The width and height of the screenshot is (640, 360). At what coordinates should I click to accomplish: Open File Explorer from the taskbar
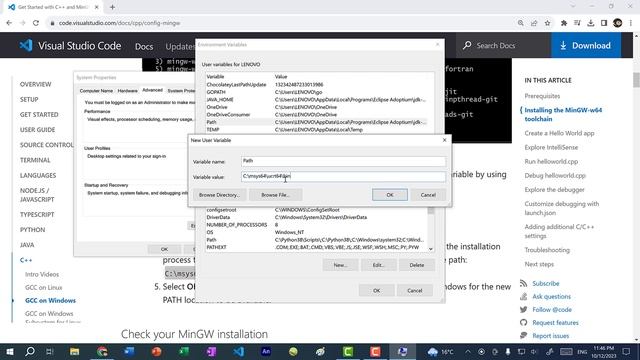pyautogui.click(x=74, y=351)
